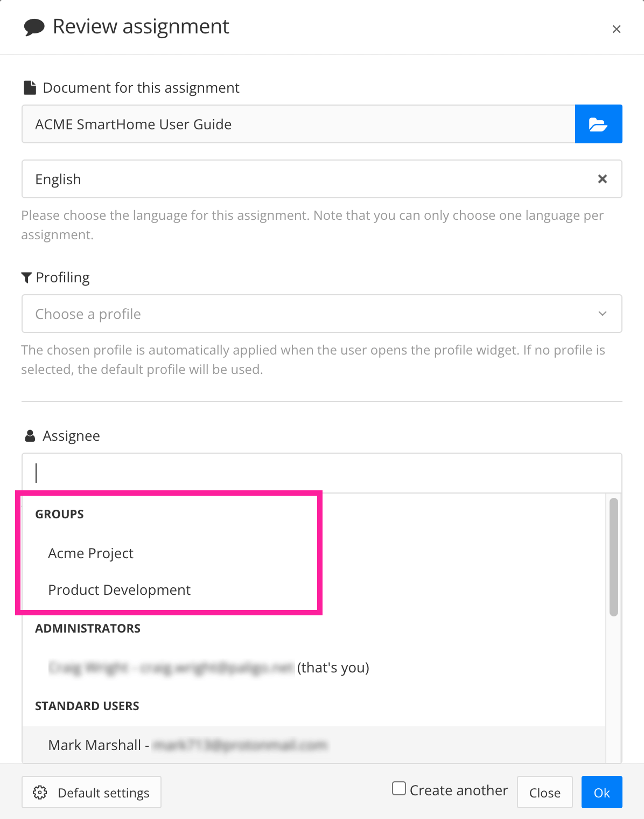Screen dimensions: 644x819
Task: Click the document icon next to assignment label
Action: pyautogui.click(x=29, y=87)
